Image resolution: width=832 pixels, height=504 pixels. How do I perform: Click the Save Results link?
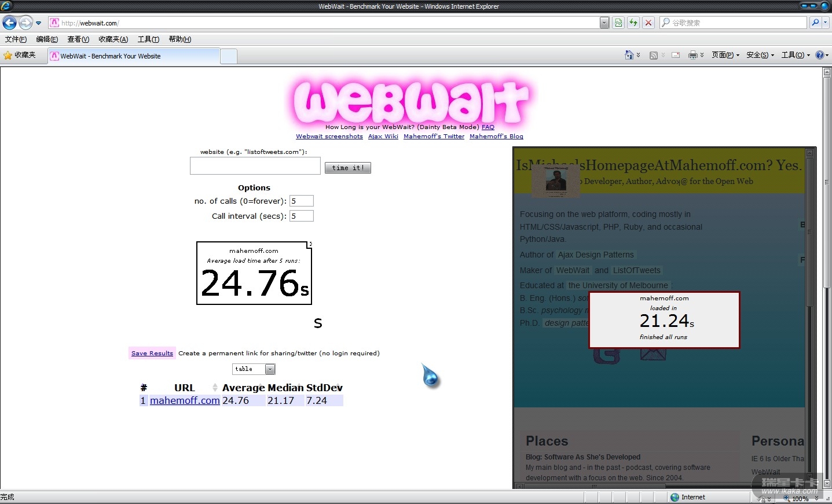coord(152,354)
